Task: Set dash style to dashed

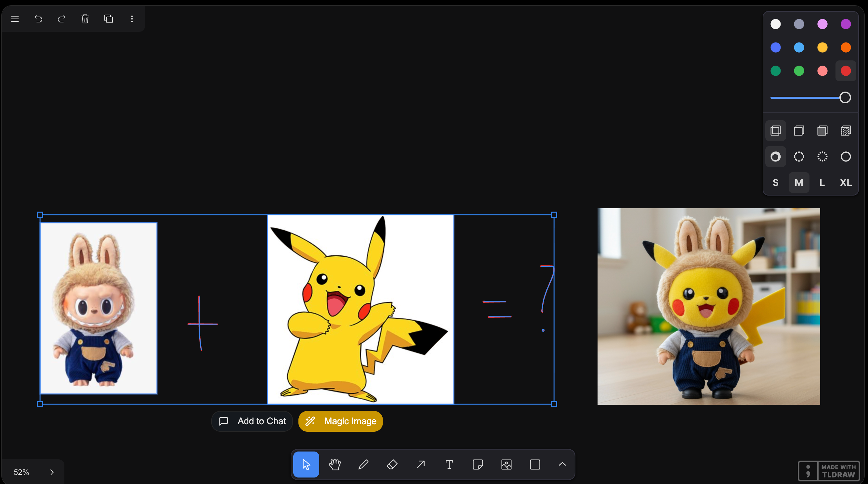Action: pyautogui.click(x=799, y=157)
